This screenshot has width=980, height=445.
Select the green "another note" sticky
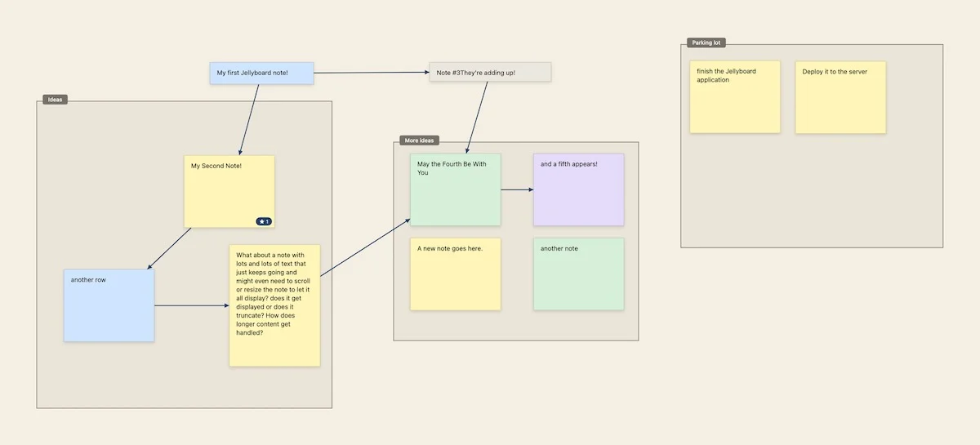coord(578,274)
